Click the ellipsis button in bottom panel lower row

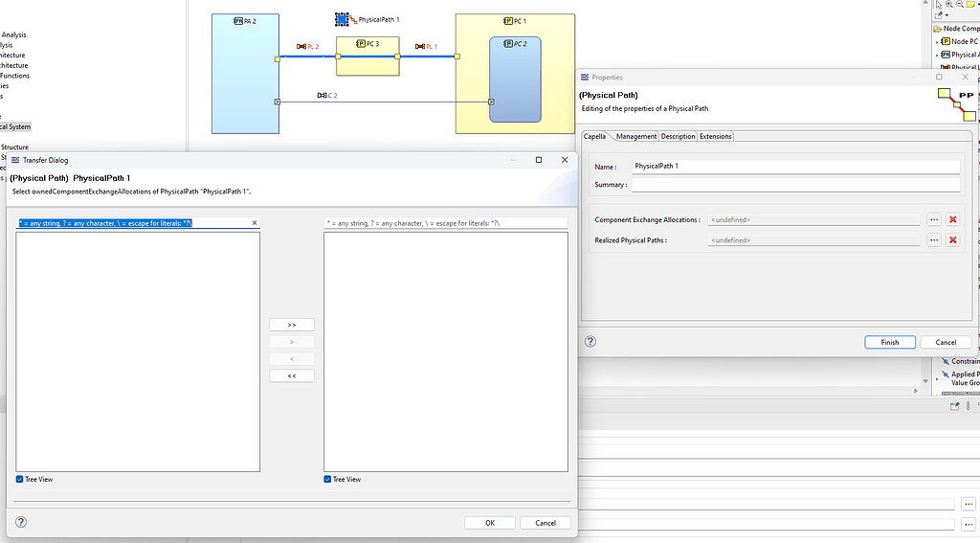(x=969, y=524)
